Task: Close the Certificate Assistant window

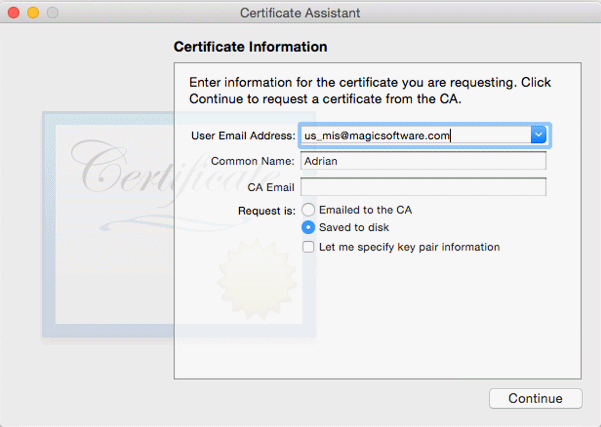Action: [14, 13]
